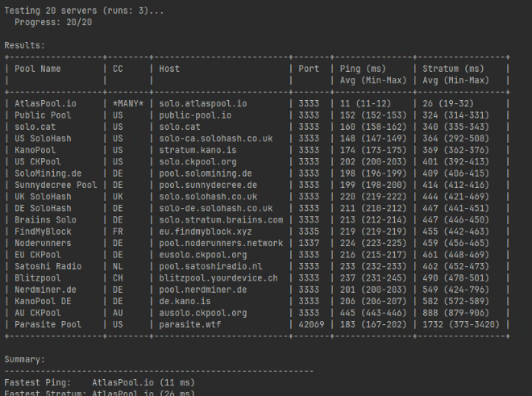
Task: Click the Fastest Ping summary line
Action: [99, 382]
